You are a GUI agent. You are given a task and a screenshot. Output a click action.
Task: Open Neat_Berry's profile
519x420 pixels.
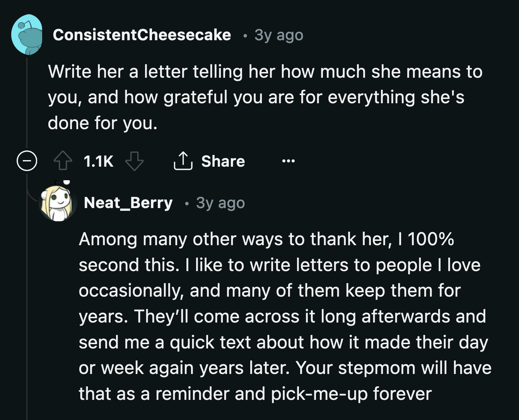point(128,203)
